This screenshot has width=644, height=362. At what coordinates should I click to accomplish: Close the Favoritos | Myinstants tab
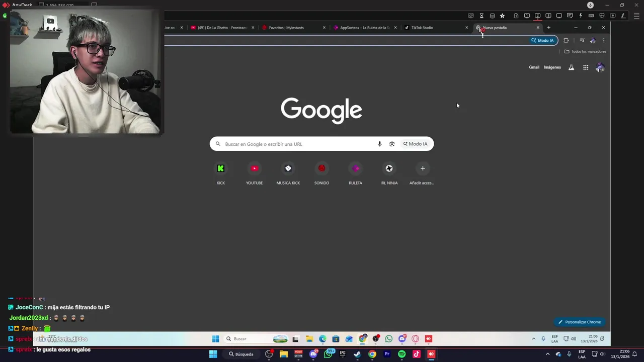[x=324, y=28]
